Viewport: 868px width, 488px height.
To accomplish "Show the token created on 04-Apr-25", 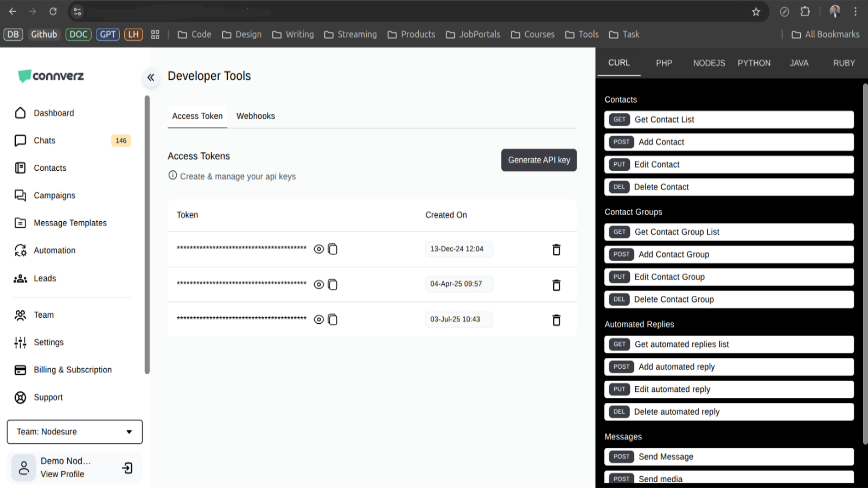I will [x=318, y=284].
